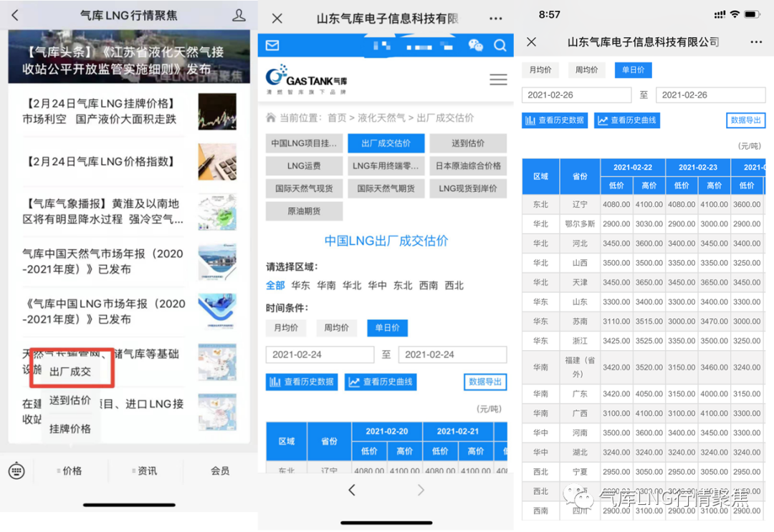Open the three-dot menu of the middle webpage

click(x=496, y=19)
